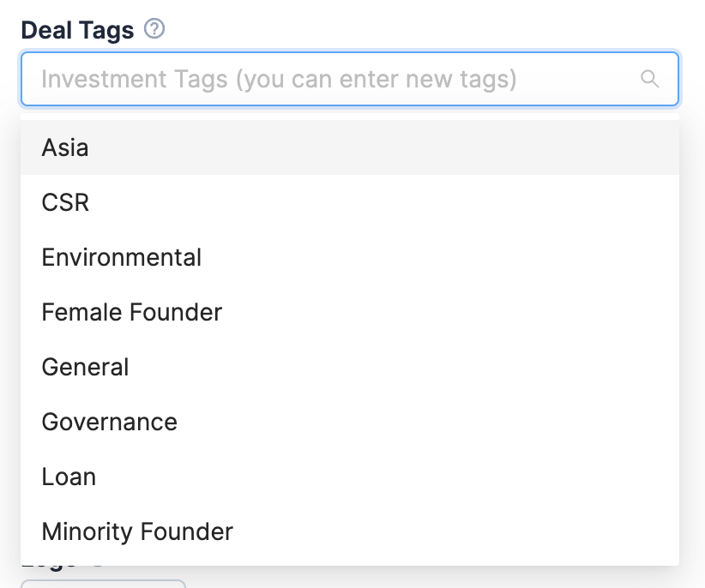This screenshot has width=705, height=588.
Task: Select the Governance tag
Action: (x=109, y=423)
